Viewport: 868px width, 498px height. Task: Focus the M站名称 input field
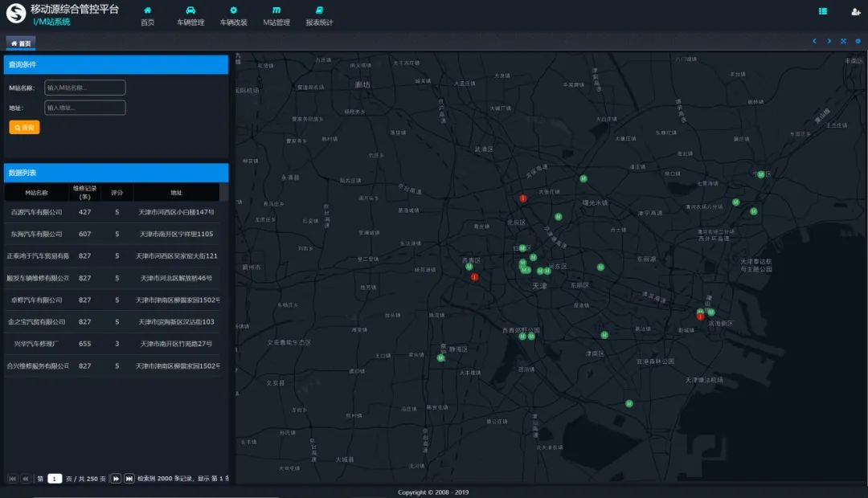point(84,88)
